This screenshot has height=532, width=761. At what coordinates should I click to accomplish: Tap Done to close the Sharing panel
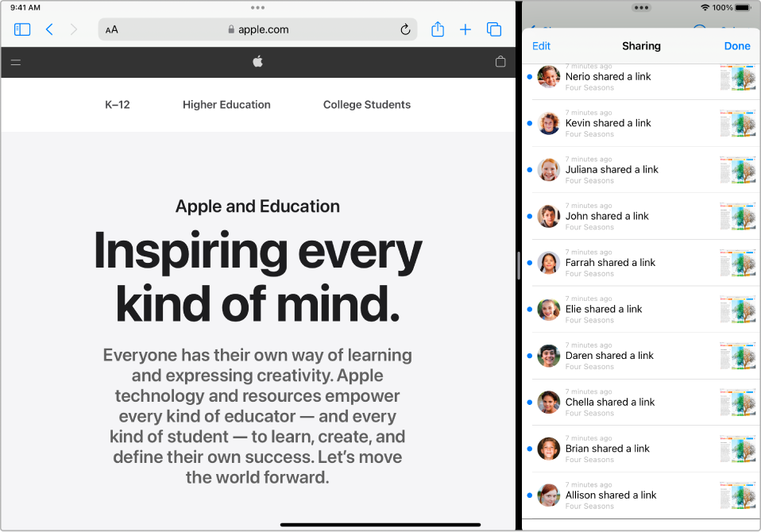pyautogui.click(x=737, y=45)
